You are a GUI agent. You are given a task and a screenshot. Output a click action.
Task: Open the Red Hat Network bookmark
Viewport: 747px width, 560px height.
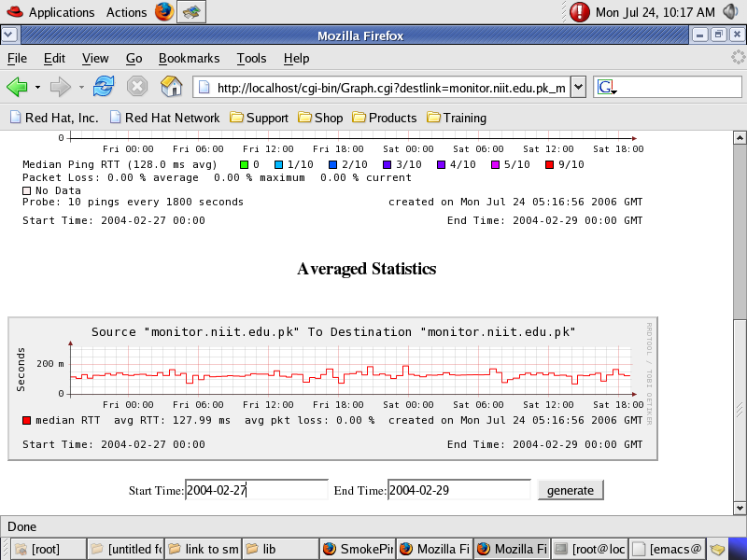164,118
